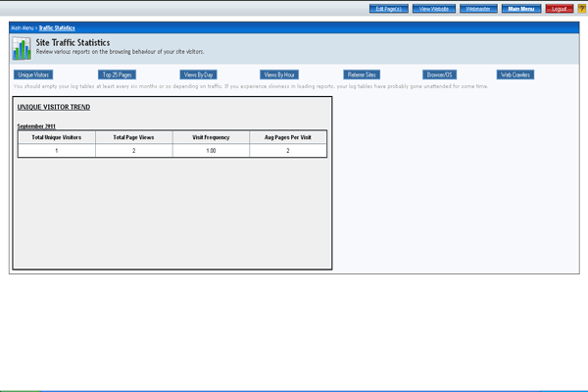Viewport: 588px width, 392px height.
Task: Click the Total Unique Visitors column header
Action: [56, 137]
